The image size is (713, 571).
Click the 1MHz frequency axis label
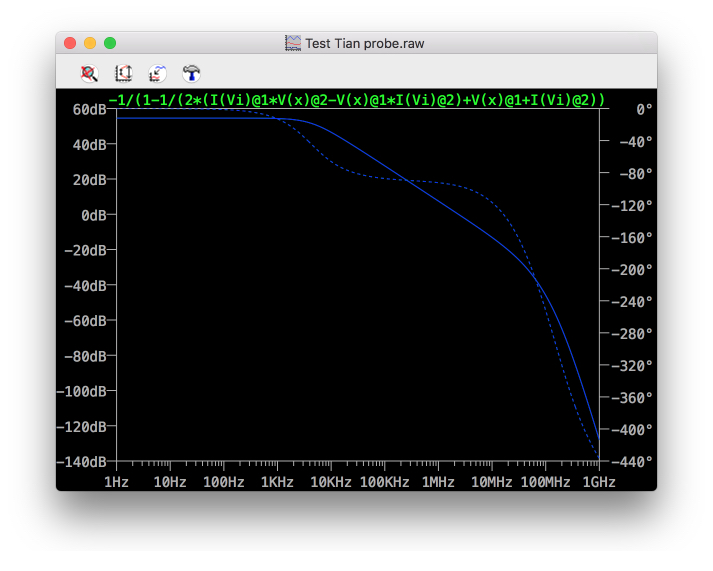[438, 482]
